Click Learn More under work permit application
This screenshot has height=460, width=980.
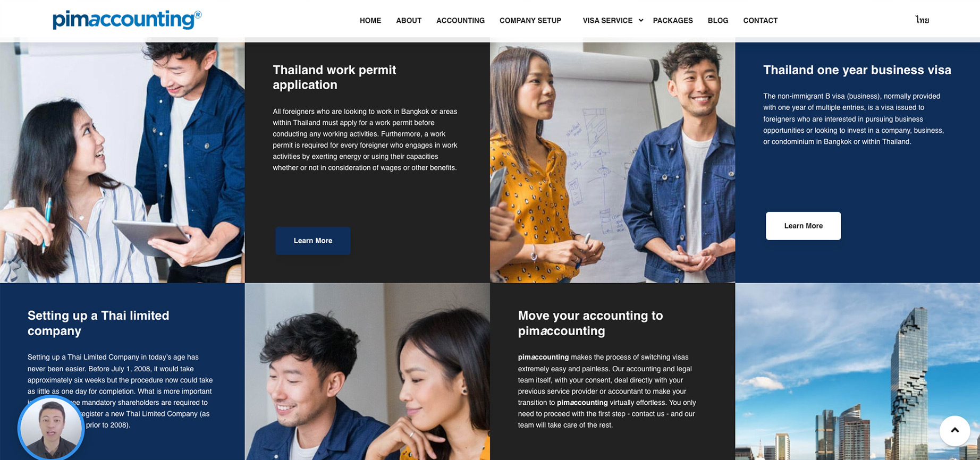click(312, 241)
